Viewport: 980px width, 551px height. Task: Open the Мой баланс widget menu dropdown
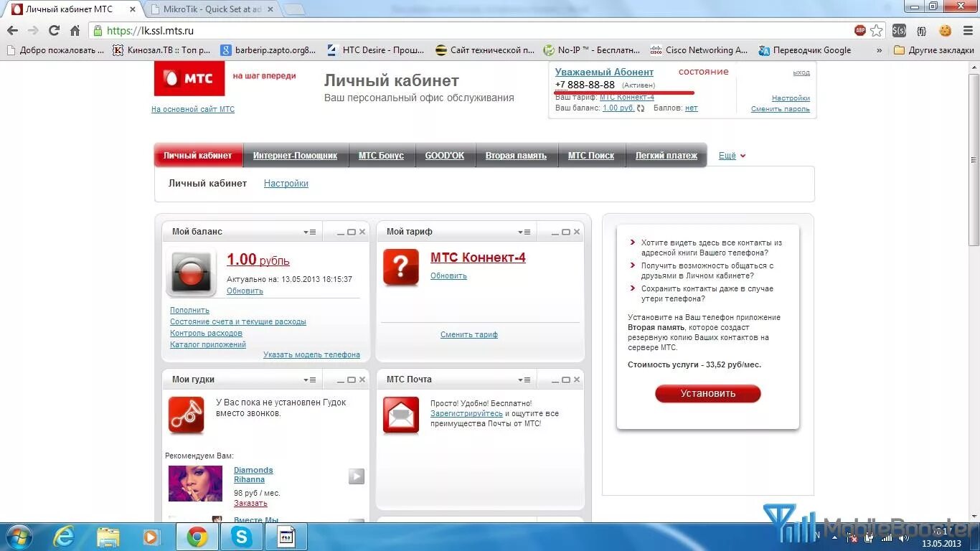pos(309,232)
